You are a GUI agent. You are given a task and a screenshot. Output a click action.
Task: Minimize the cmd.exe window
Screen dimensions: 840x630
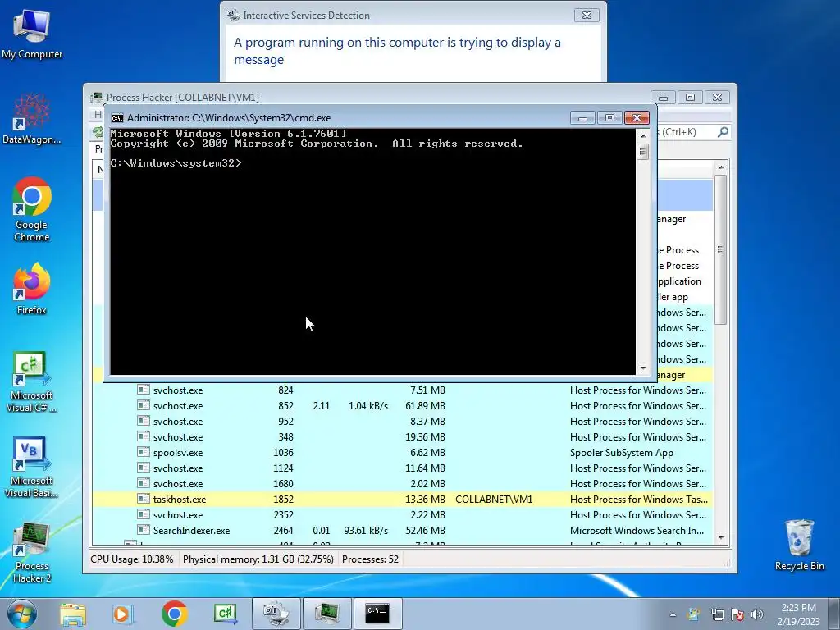[x=582, y=118]
